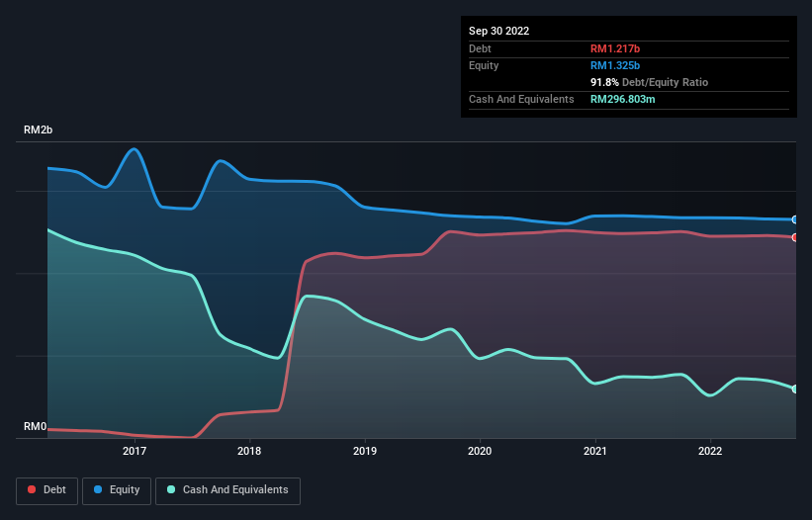Click the RM296.803m cash value
This screenshot has height=520, width=812.
[622, 99]
